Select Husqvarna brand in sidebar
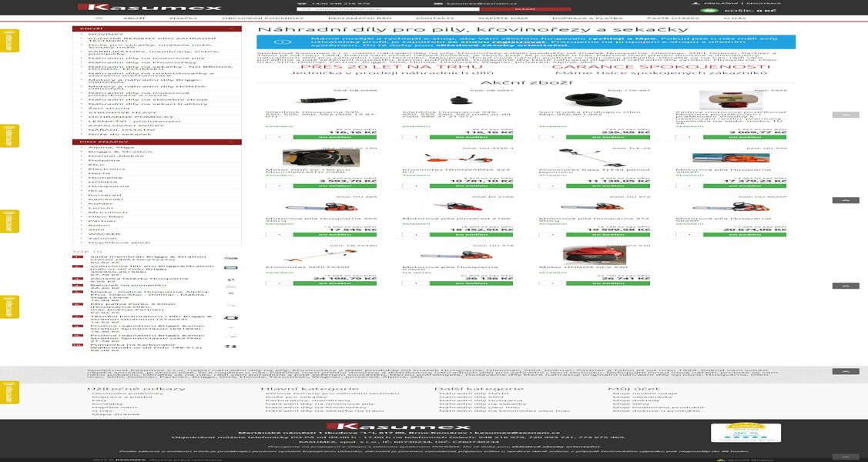This screenshot has height=462, width=868. [109, 186]
